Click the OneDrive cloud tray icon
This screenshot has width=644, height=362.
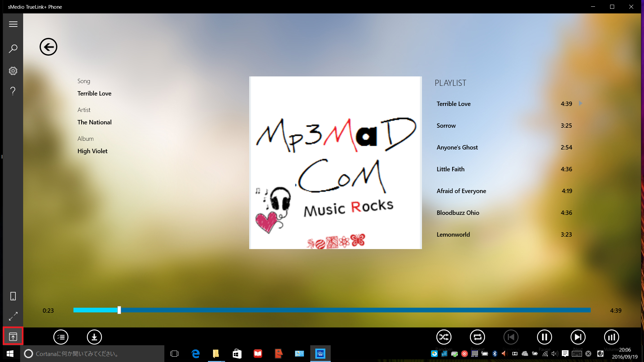tap(525, 354)
